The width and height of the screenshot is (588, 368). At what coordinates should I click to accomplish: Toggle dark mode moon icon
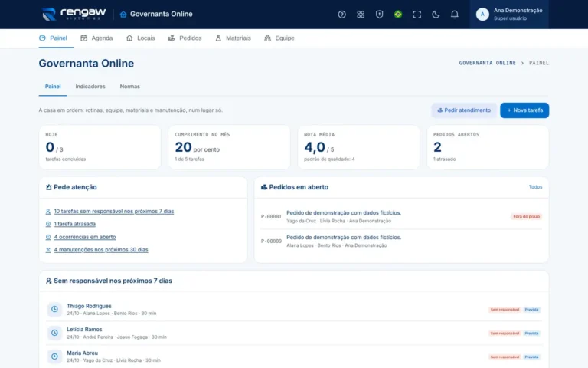tap(436, 15)
